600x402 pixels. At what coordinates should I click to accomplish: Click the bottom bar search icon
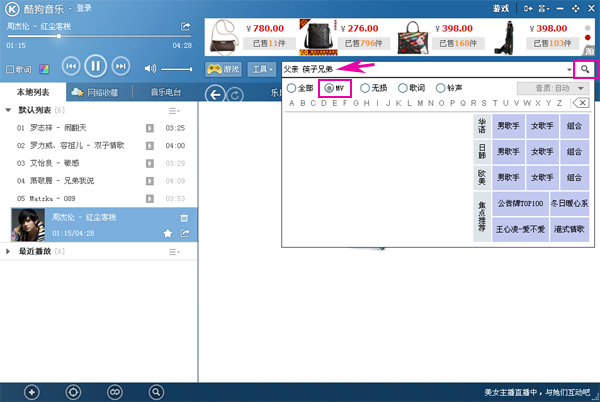click(156, 392)
